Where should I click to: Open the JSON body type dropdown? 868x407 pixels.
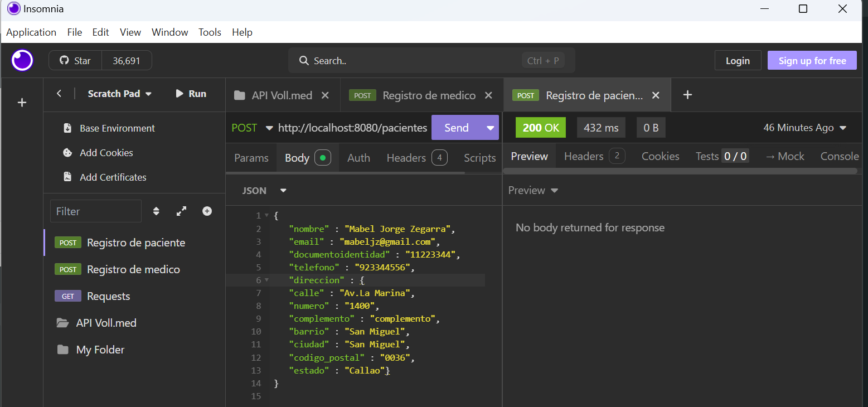pos(264,191)
